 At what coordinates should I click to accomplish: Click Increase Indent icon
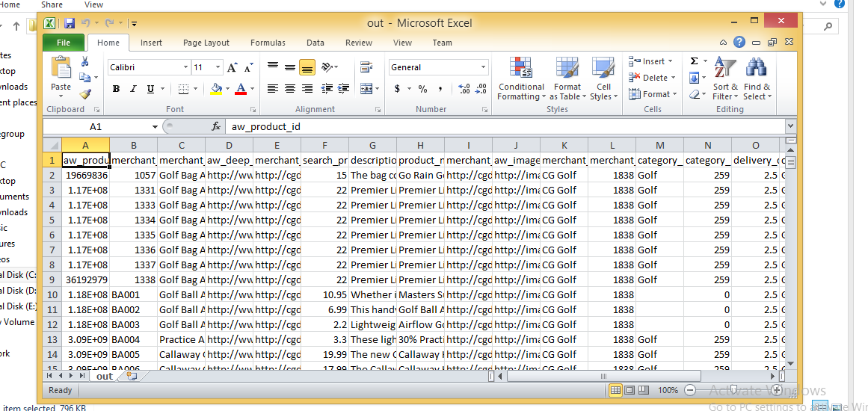coord(344,88)
